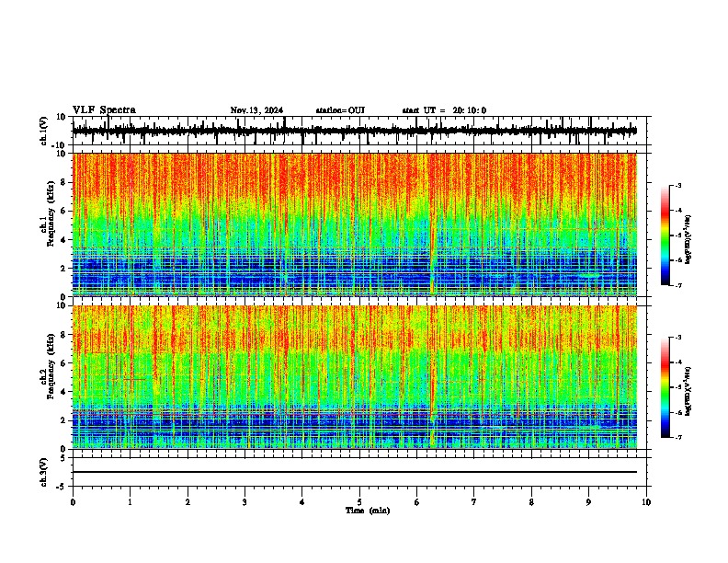This screenshot has width=728, height=563.
Task: Click the '-7' label on ch.2 colorbar
Action: point(678,437)
